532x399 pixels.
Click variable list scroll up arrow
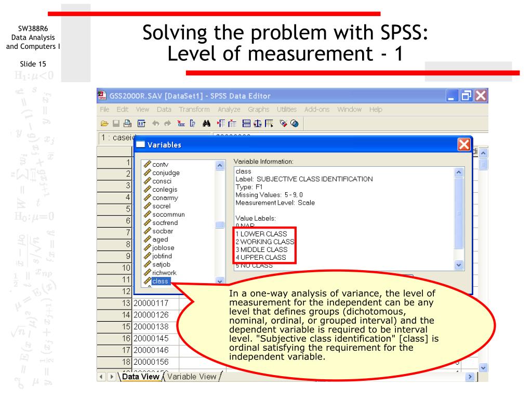pos(220,165)
